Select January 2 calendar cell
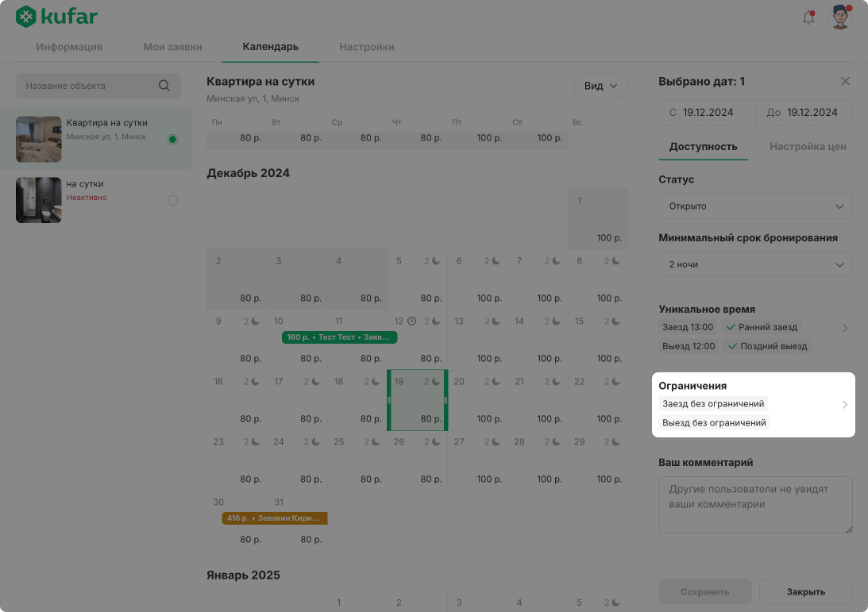This screenshot has width=868, height=612. tap(418, 602)
